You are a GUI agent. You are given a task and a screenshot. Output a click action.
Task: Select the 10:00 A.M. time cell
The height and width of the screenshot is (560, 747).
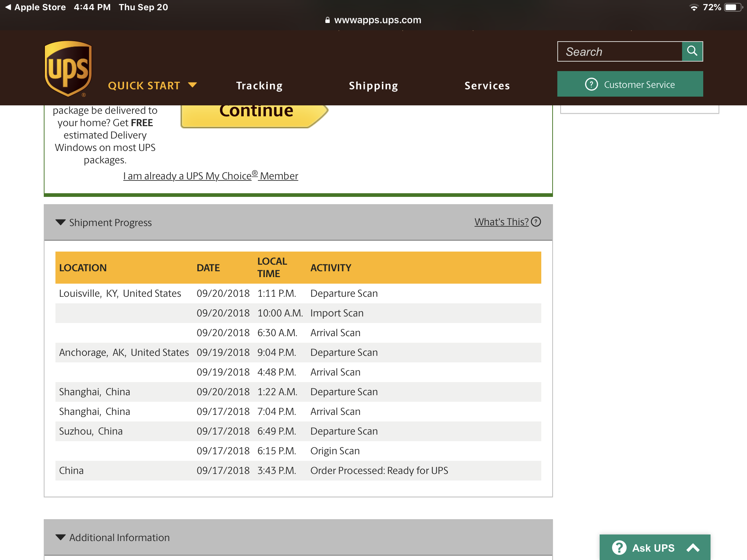(x=280, y=313)
